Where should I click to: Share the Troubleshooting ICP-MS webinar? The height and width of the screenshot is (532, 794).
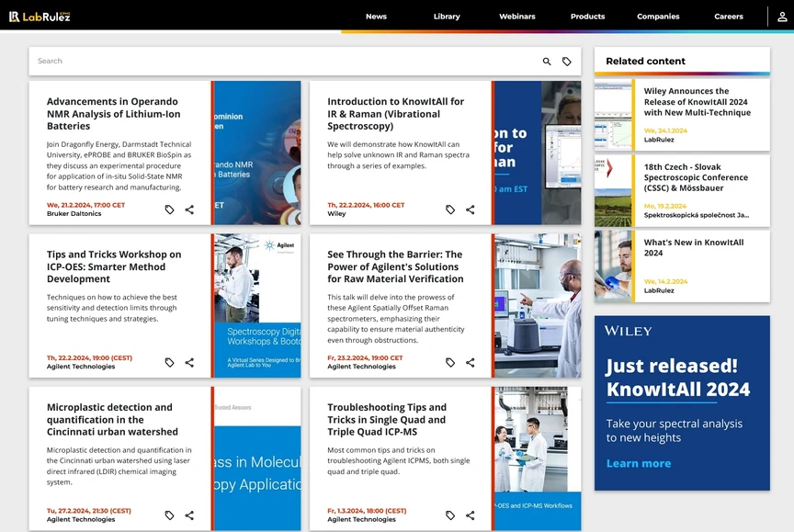(470, 515)
